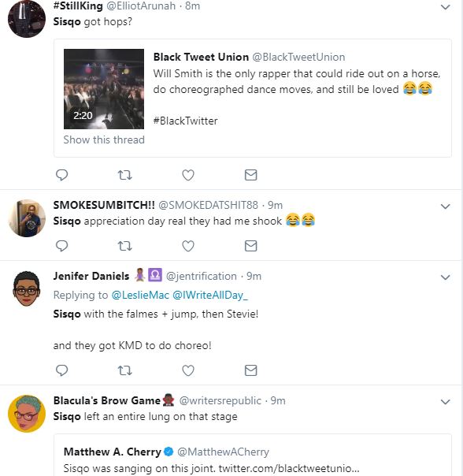Image resolution: width=463 pixels, height=476 pixels.
Task: Like the SMOKESUMBITCH!! tweet
Action: point(188,246)
